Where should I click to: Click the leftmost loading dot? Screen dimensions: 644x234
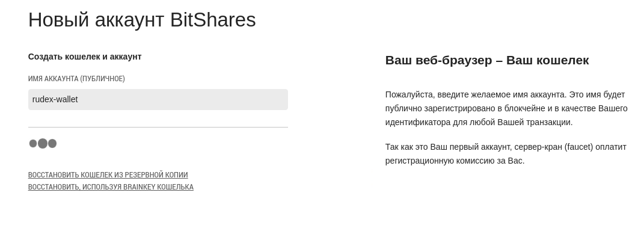click(x=33, y=143)
